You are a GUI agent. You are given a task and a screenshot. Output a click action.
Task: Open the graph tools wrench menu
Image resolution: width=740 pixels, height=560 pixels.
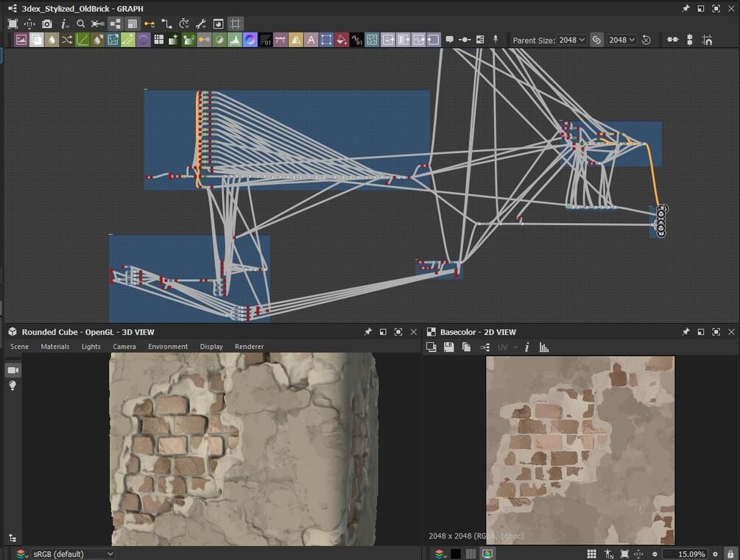tap(201, 24)
